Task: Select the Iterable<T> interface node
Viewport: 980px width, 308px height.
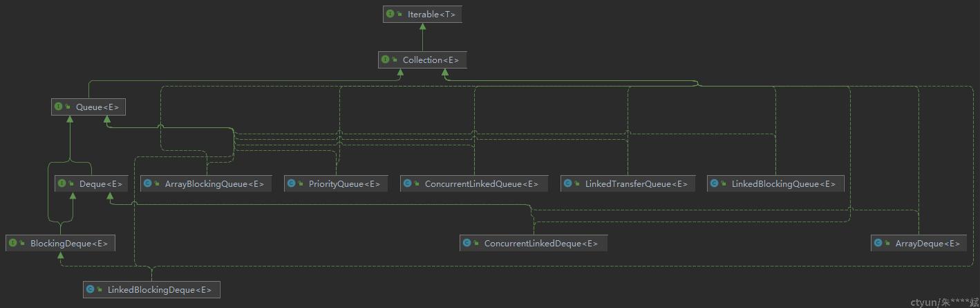Action: tap(422, 14)
